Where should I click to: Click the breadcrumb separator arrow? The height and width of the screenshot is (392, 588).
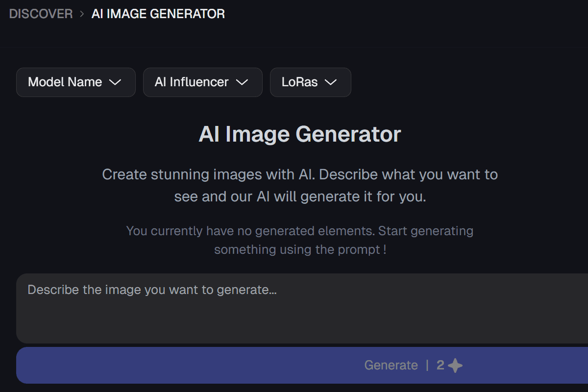click(82, 14)
